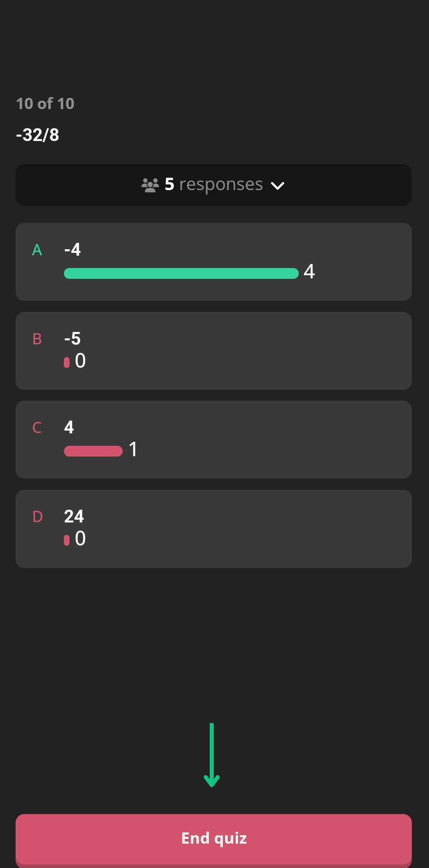Click the red response bar for answer 4

coord(93,451)
